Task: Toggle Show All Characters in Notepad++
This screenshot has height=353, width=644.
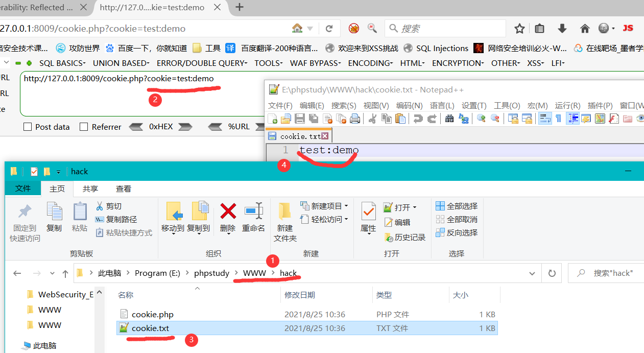Action: pyautogui.click(x=559, y=118)
